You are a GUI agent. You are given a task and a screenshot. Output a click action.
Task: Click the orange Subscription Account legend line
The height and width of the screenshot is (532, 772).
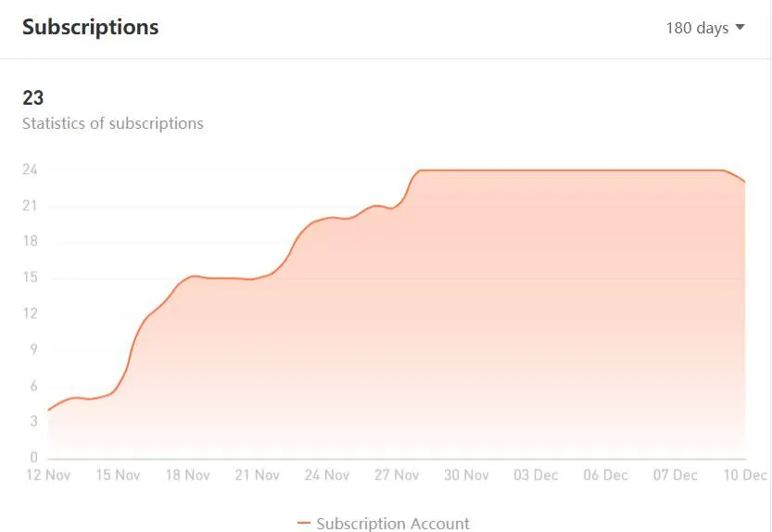pos(304,523)
